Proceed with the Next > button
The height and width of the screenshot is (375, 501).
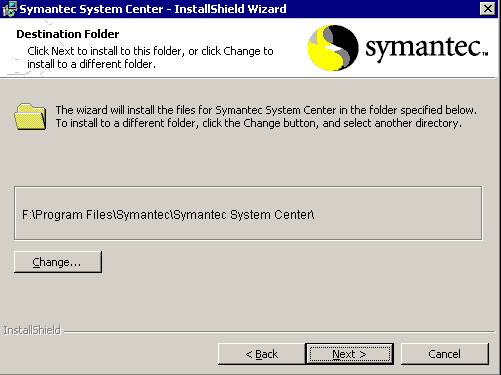349,354
